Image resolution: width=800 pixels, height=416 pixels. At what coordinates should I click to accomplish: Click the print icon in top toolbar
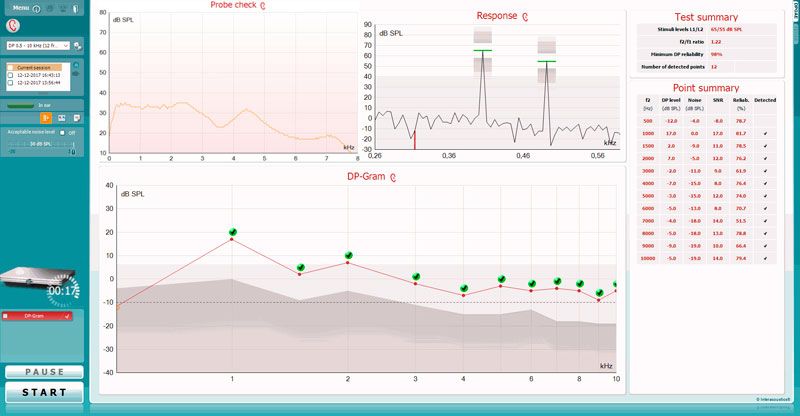point(50,9)
